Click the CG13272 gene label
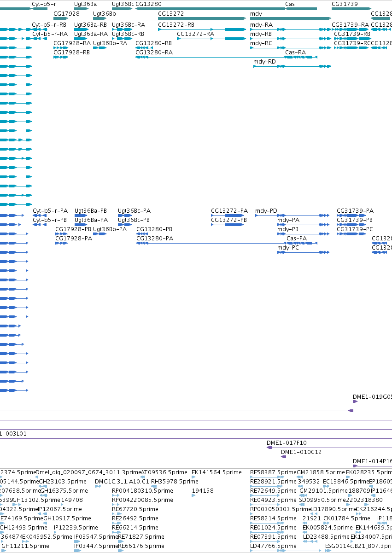Screen dimensions: 392x553 [171, 14]
